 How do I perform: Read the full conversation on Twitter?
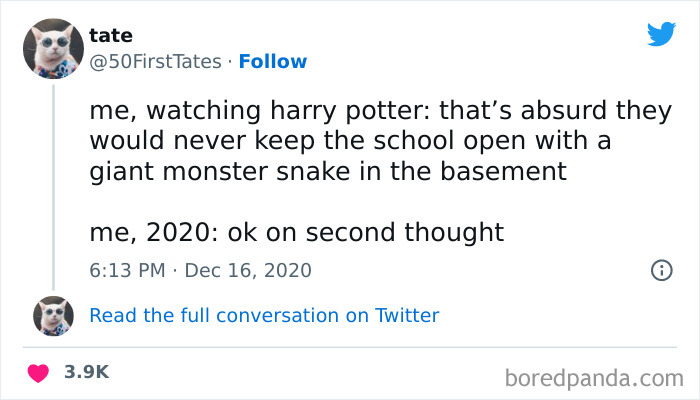click(264, 315)
